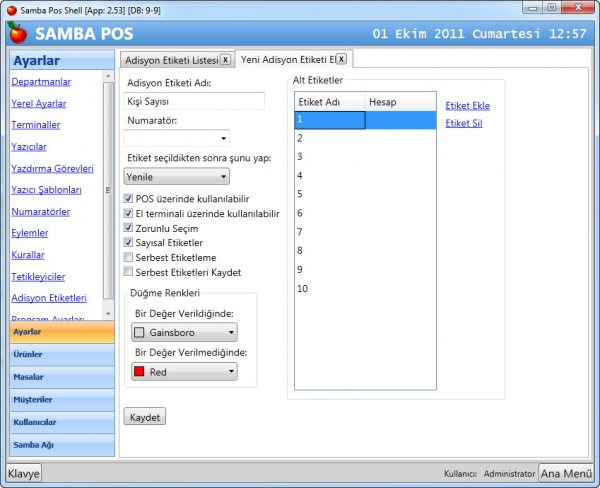Click the Adisyon Etiketi Adı input field
This screenshot has height=488, width=600.
pos(194,101)
